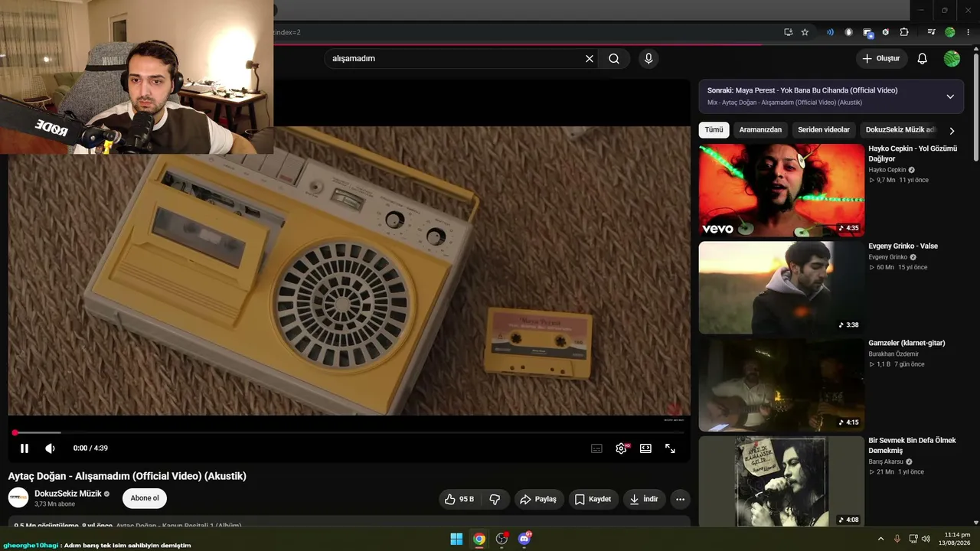Open the YouTube account avatar menu
980x551 pixels.
click(x=952, y=58)
